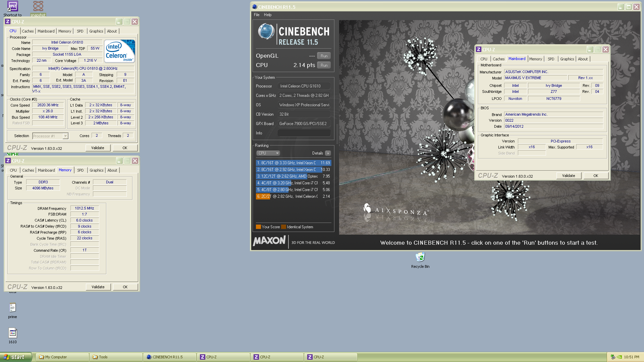Click the Info input field in Cinebench
The width and height of the screenshot is (644, 362).
click(x=304, y=133)
